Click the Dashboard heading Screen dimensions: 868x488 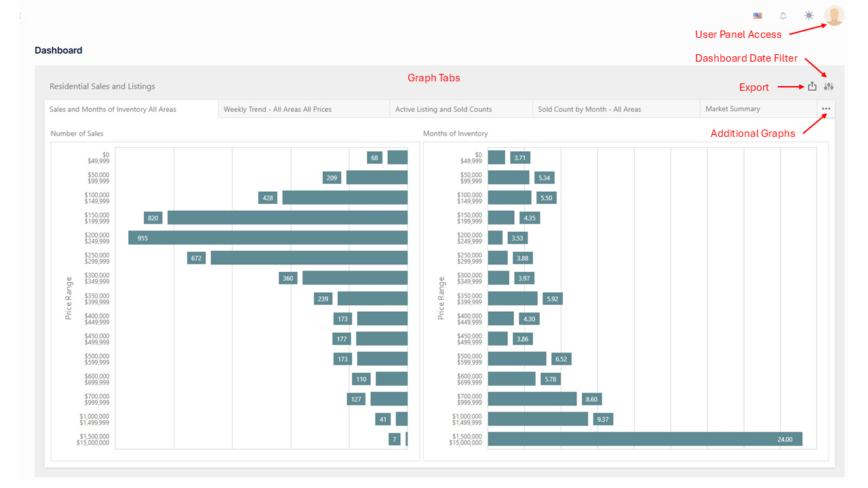(58, 50)
